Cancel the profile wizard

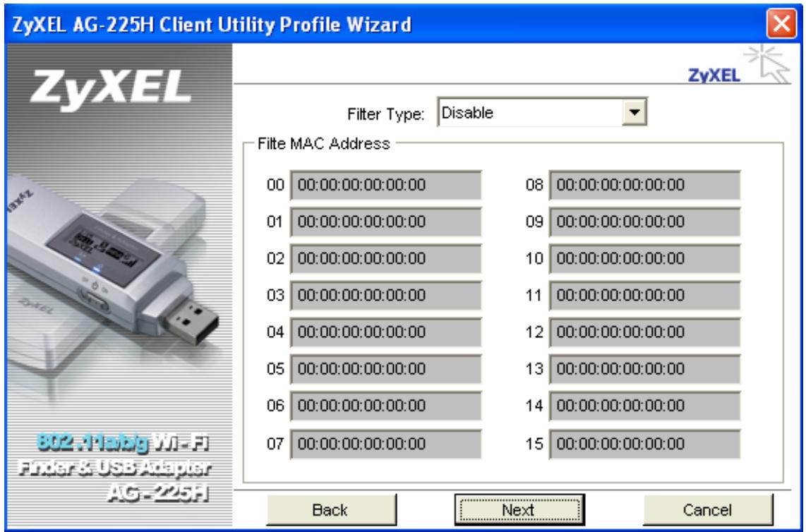708,510
